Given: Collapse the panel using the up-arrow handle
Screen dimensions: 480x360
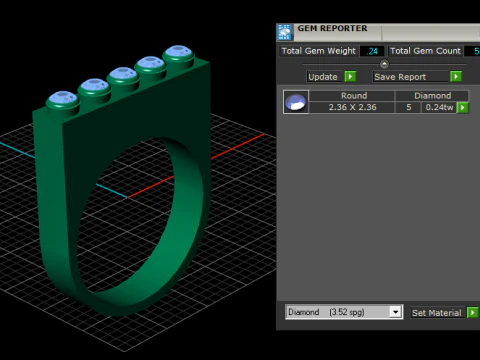Looking at the screenshot, I should click(x=384, y=63).
